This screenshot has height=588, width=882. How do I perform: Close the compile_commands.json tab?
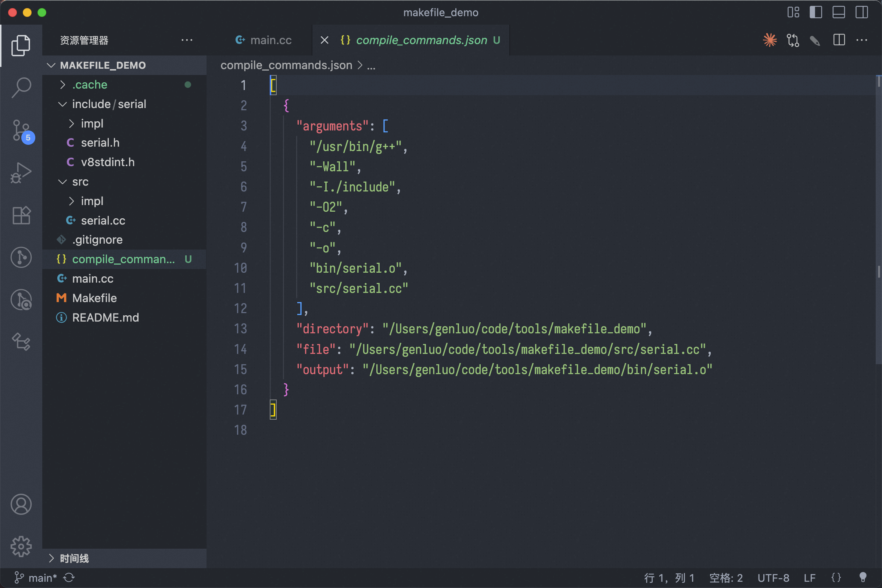[325, 40]
